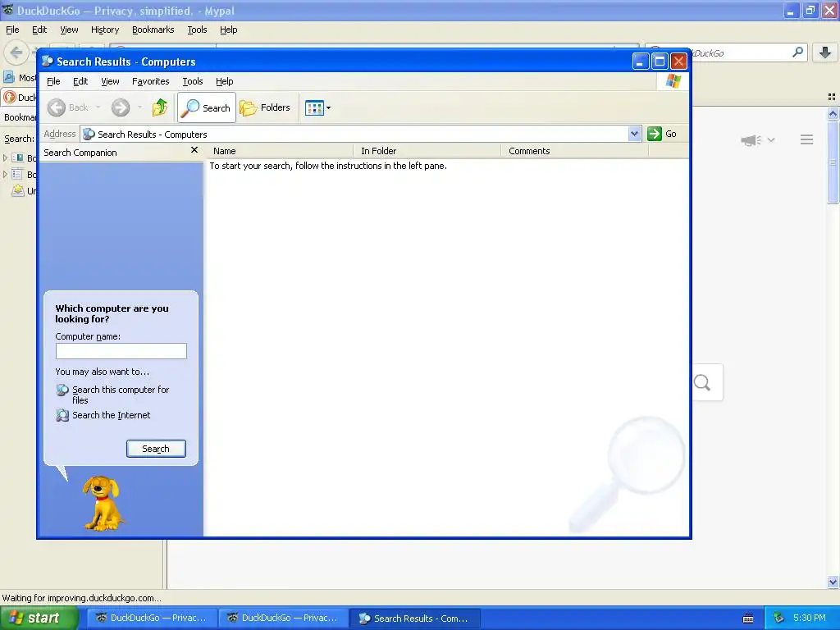Image resolution: width=840 pixels, height=630 pixels.
Task: Maximize the Search Results window
Action: tap(660, 62)
